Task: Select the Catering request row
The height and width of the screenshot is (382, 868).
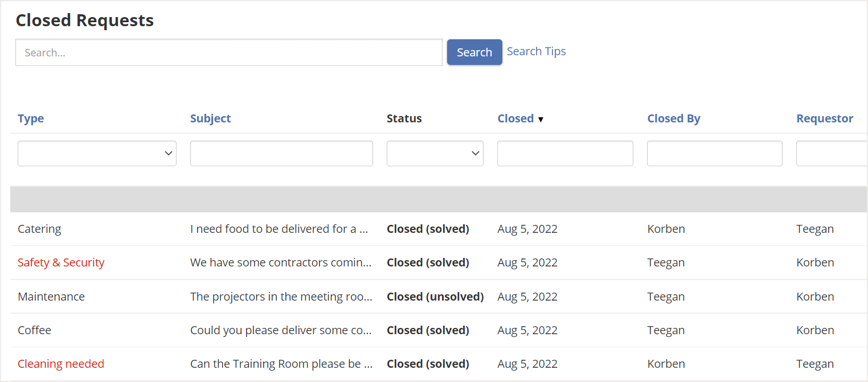Action: [39, 229]
